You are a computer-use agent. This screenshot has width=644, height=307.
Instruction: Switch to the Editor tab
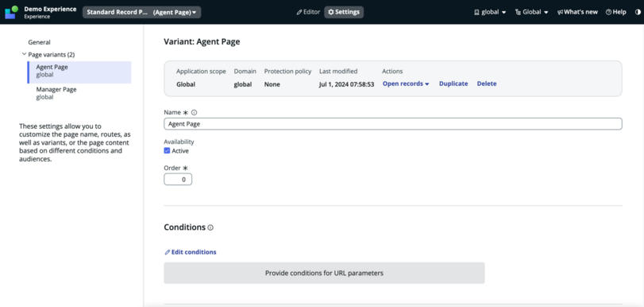pos(308,13)
